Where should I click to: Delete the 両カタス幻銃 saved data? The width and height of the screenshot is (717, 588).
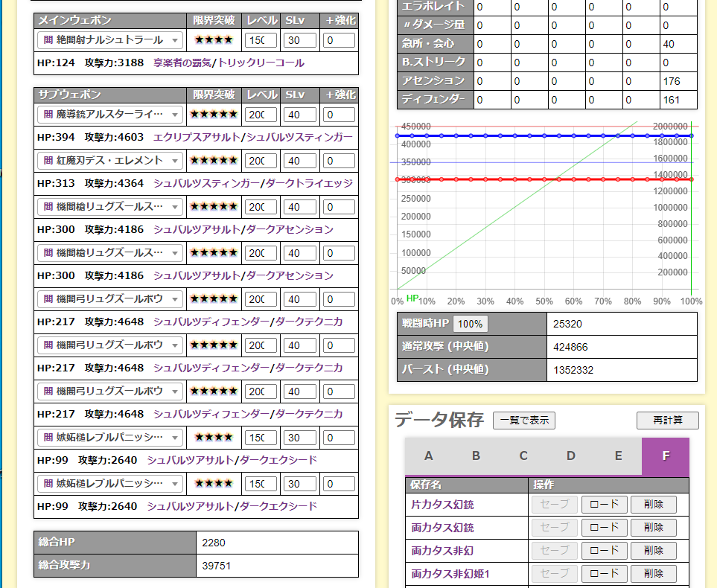[654, 527]
